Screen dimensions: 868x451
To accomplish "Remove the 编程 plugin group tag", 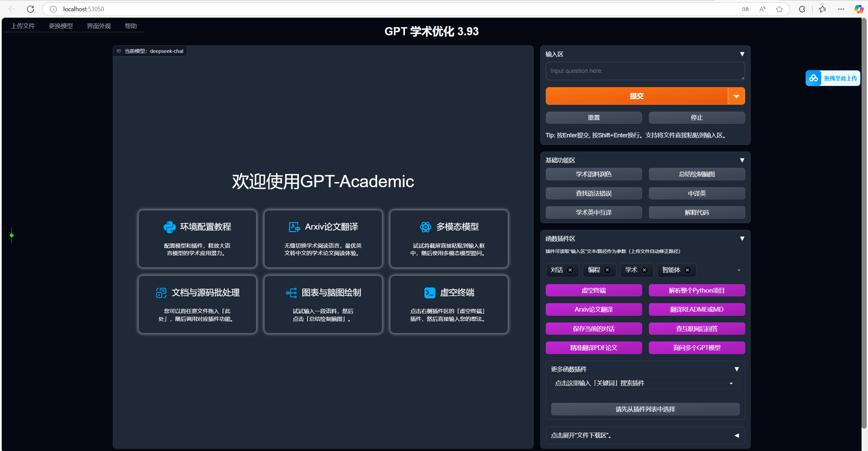I will click(607, 270).
